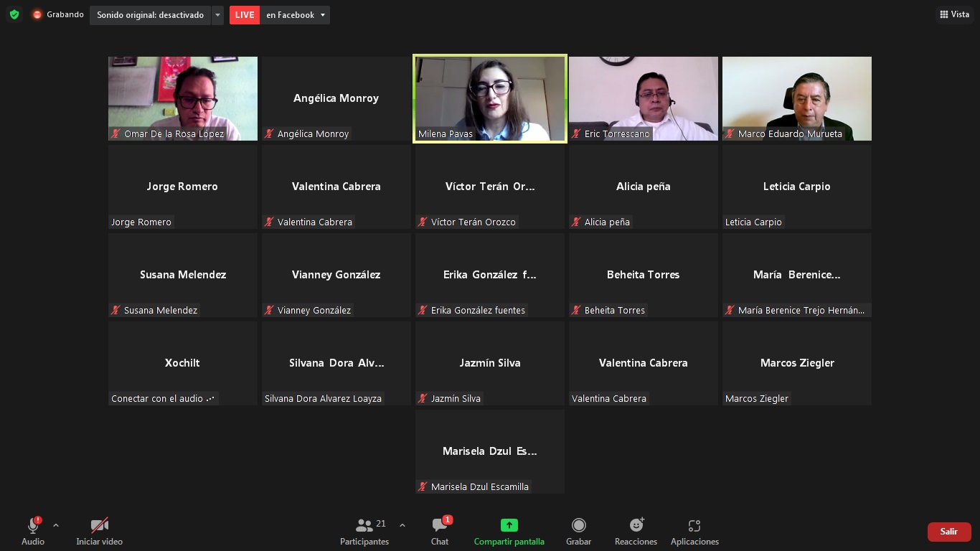The image size is (980, 551).
Task: Expand the audio options arrow
Action: (x=56, y=525)
